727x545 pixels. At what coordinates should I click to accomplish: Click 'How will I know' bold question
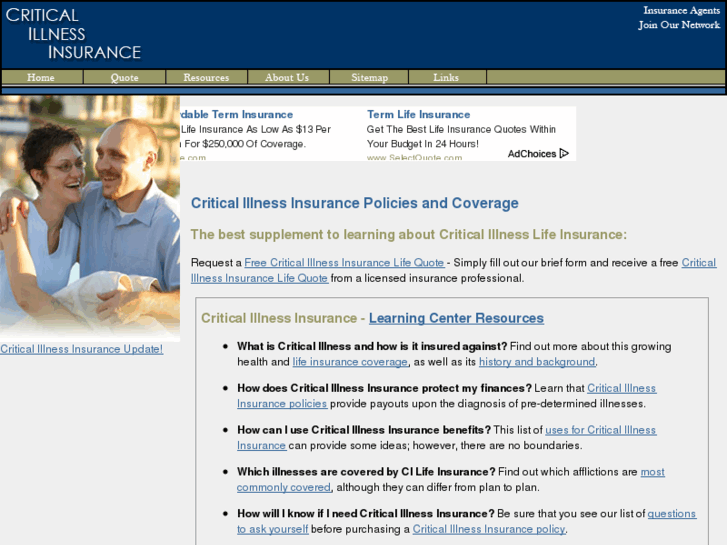[x=366, y=513]
